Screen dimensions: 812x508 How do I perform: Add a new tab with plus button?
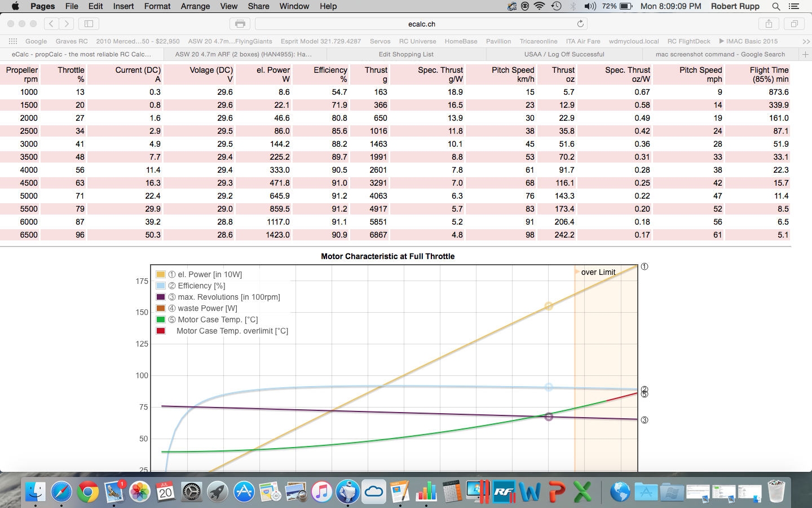click(x=805, y=54)
